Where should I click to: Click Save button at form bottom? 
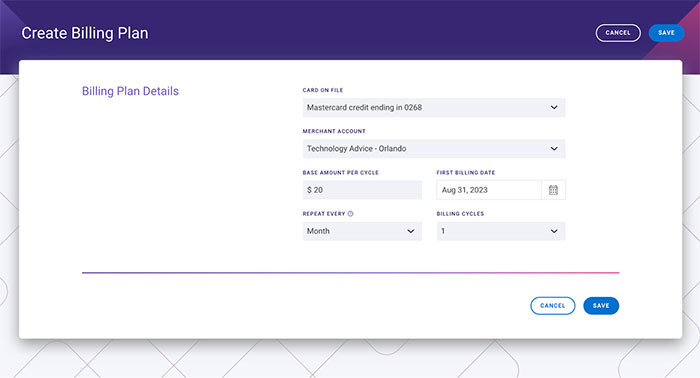[601, 306]
